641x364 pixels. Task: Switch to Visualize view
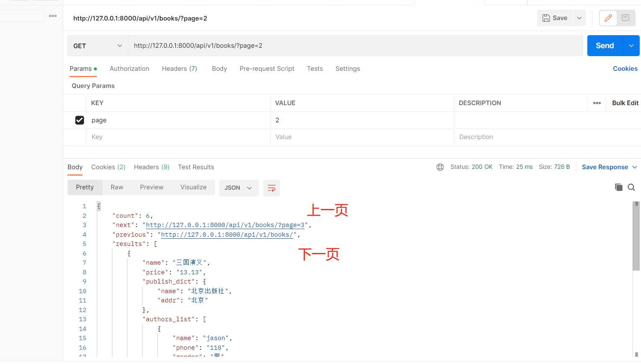click(x=193, y=187)
